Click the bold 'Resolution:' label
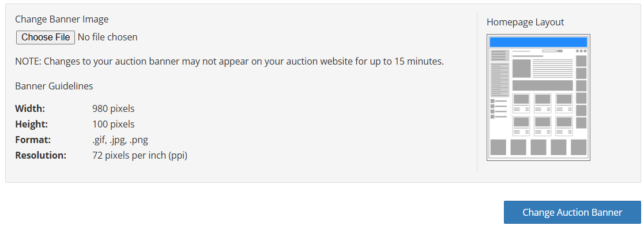 (x=41, y=155)
